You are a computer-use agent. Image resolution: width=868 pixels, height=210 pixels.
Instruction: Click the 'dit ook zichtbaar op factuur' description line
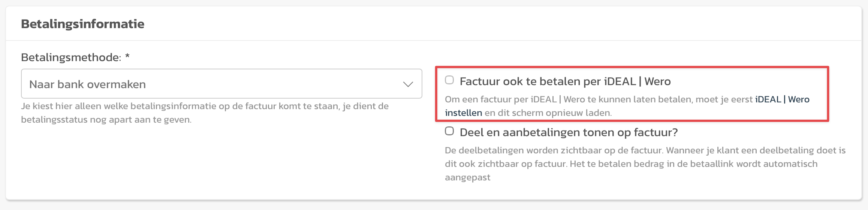pyautogui.click(x=505, y=164)
